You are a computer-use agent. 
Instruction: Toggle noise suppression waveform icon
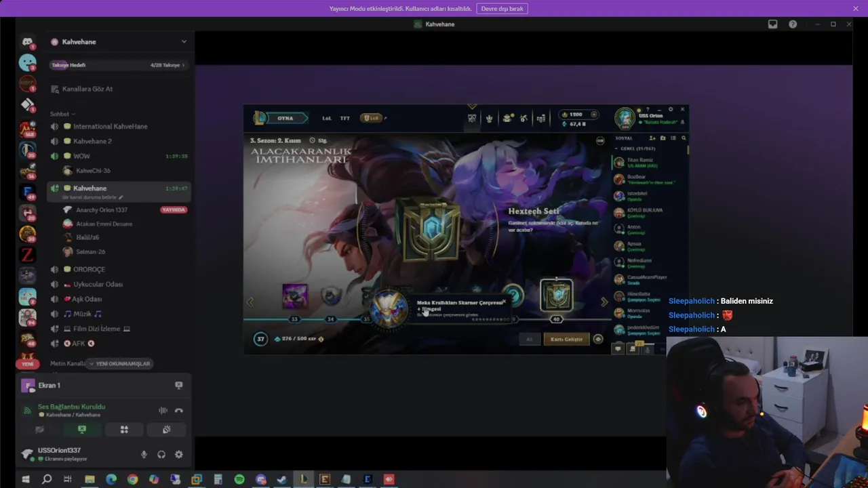[x=163, y=410]
